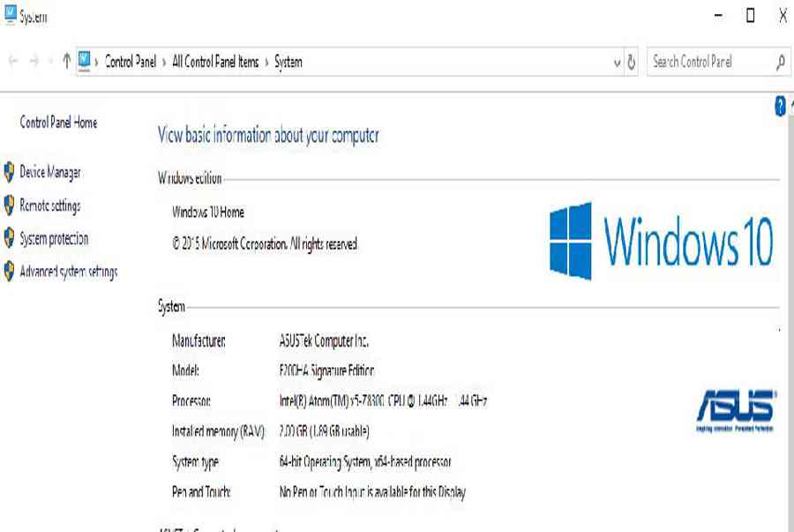Click the ASUS logo
Viewport: 794px width, 532px height.
pos(736,410)
